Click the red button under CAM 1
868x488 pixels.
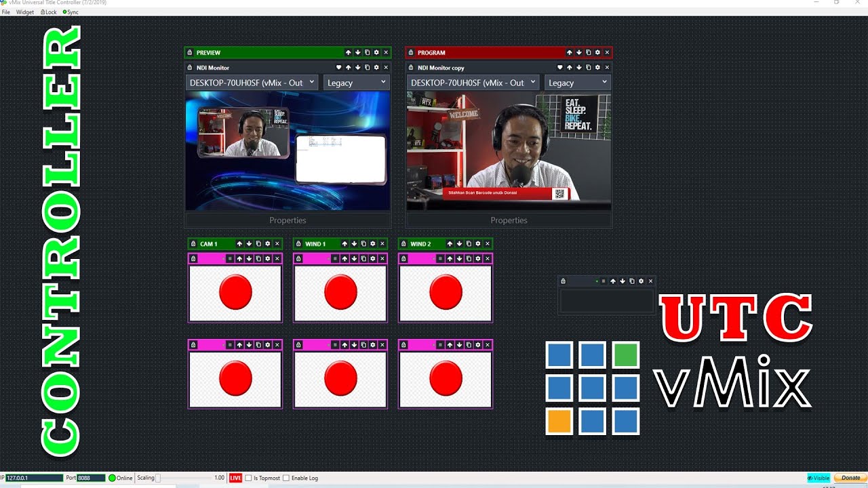[235, 293]
